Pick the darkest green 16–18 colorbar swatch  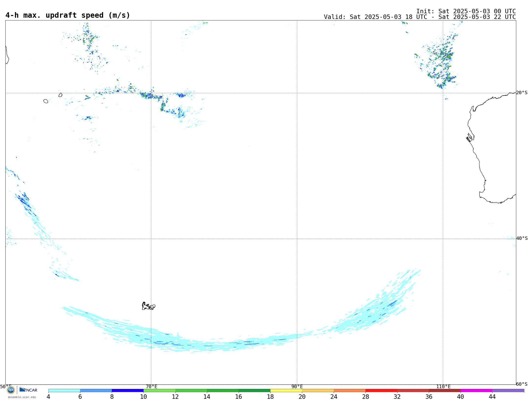click(254, 390)
